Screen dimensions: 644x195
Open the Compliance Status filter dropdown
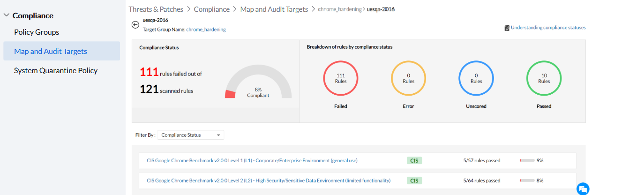pos(191,135)
